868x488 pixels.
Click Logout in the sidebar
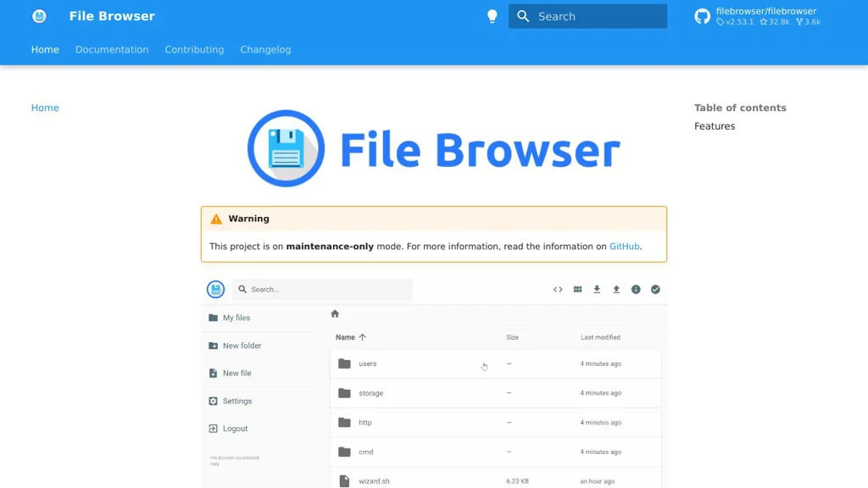pyautogui.click(x=232, y=428)
